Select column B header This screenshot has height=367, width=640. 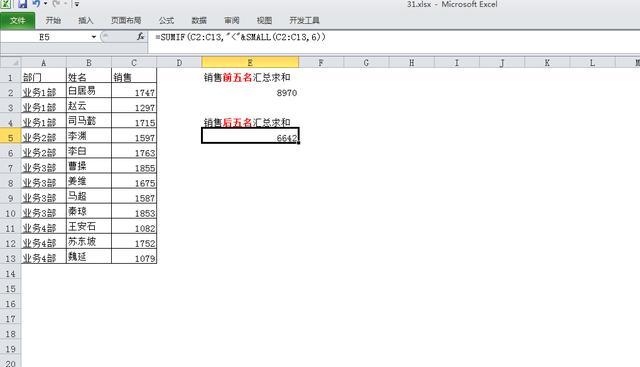[89, 62]
